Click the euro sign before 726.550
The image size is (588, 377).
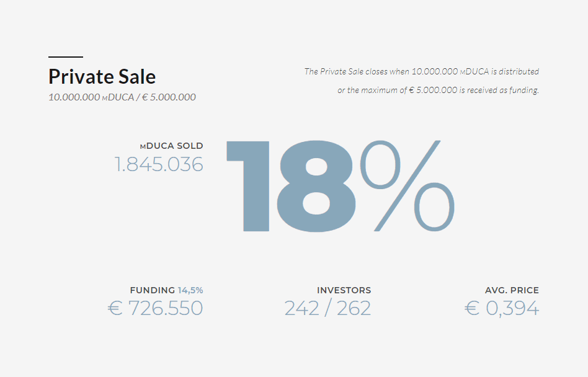click(115, 308)
